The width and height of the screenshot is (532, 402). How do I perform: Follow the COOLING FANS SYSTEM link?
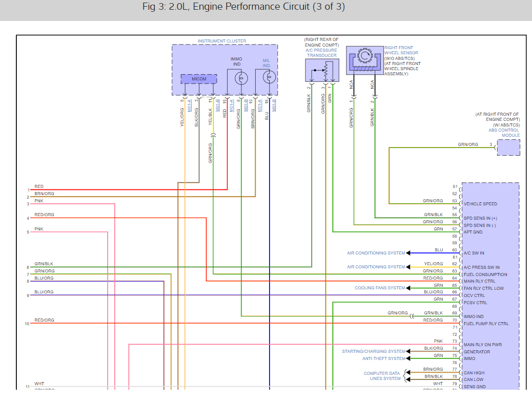380,288
